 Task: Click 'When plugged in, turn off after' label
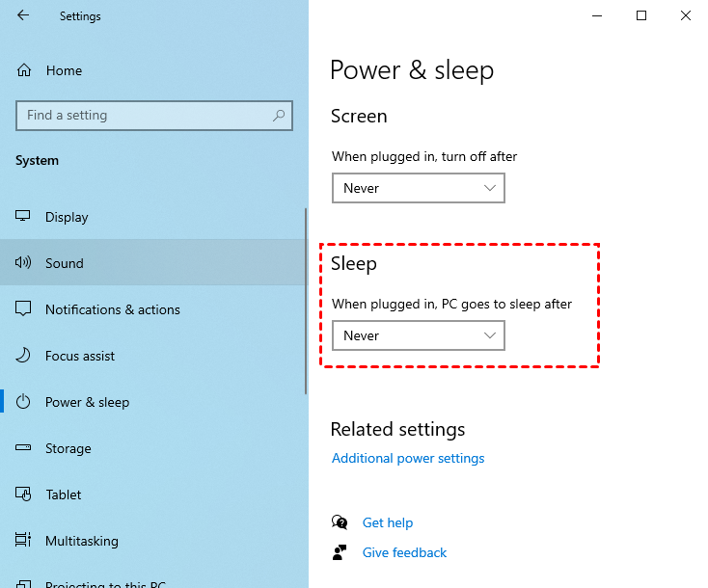(424, 156)
